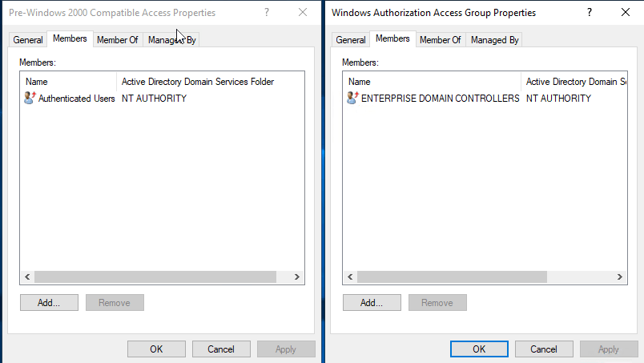Close the Windows Authorization Access Group window
The image size is (644, 363).
(626, 12)
